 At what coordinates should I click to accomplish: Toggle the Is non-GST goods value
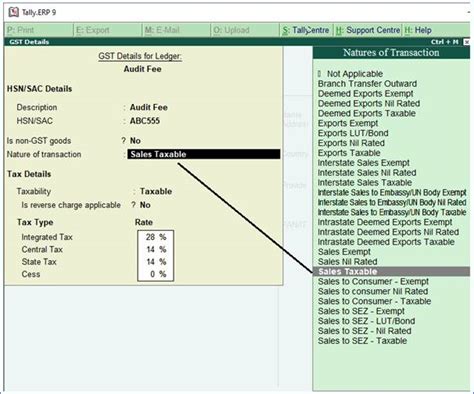[135, 141]
